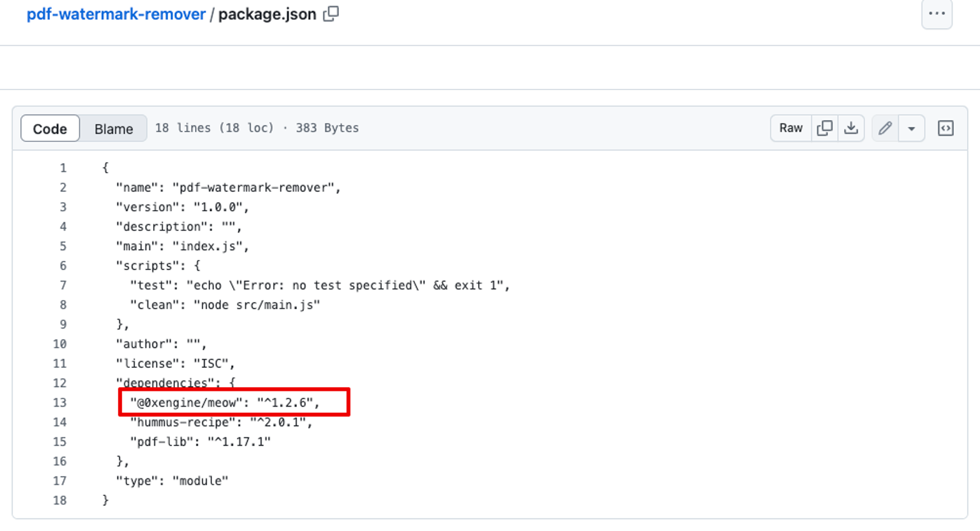Click line number 6 for scripts
Image resolution: width=980 pixels, height=531 pixels.
[x=63, y=266]
